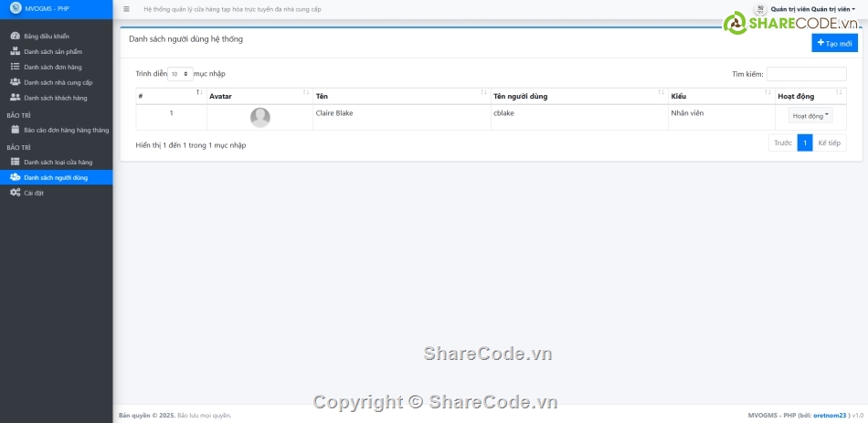Viewport: 868px width, 423px height.
Task: Sort table by Tên column
Action: tap(398, 96)
